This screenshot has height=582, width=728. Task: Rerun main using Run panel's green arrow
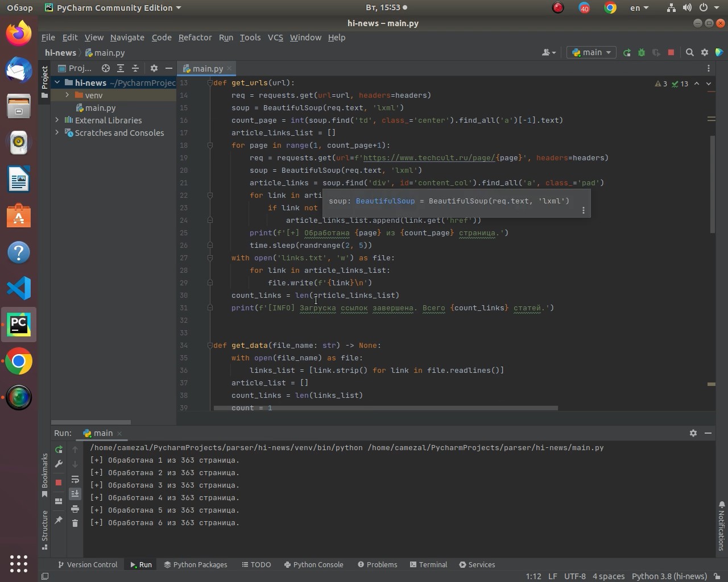(x=59, y=450)
